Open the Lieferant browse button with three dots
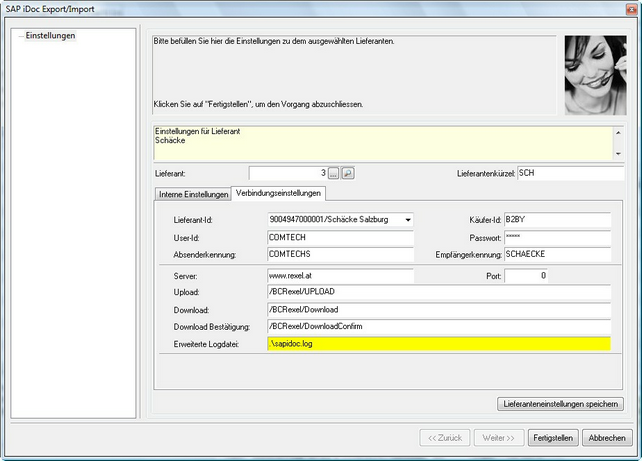This screenshot has height=461, width=642. tap(334, 173)
